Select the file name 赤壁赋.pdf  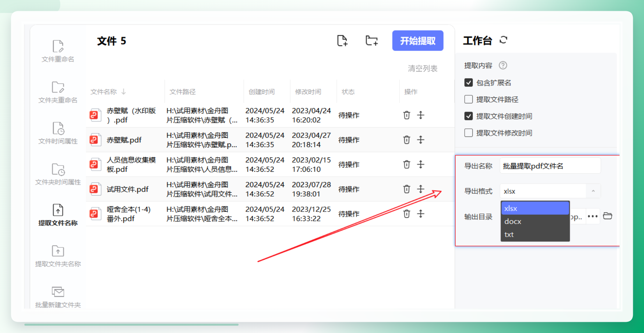[x=124, y=140]
